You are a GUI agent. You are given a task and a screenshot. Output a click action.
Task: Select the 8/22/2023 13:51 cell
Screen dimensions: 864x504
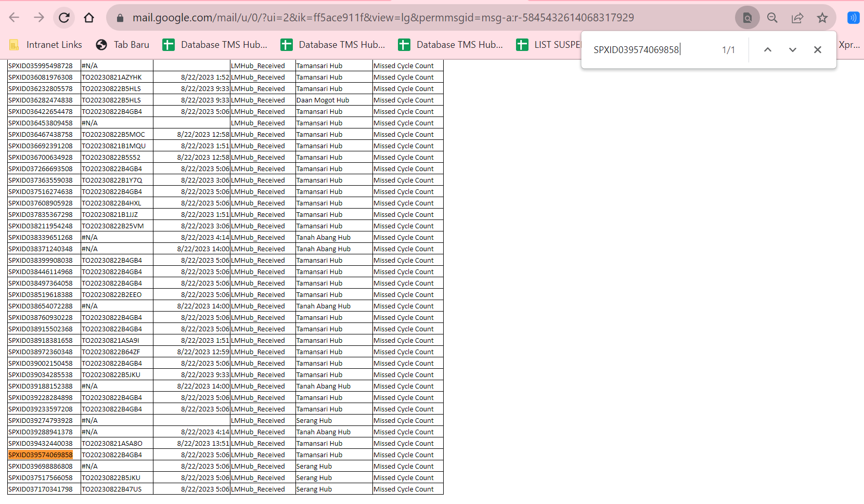click(x=192, y=443)
